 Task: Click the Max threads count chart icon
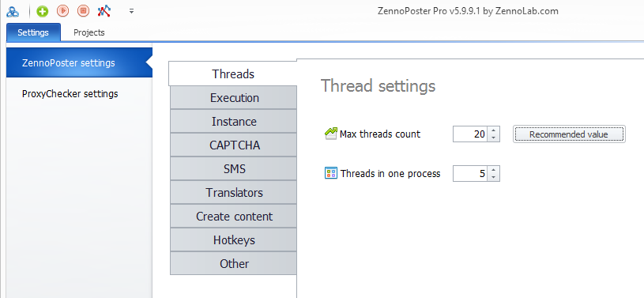pyautogui.click(x=330, y=134)
